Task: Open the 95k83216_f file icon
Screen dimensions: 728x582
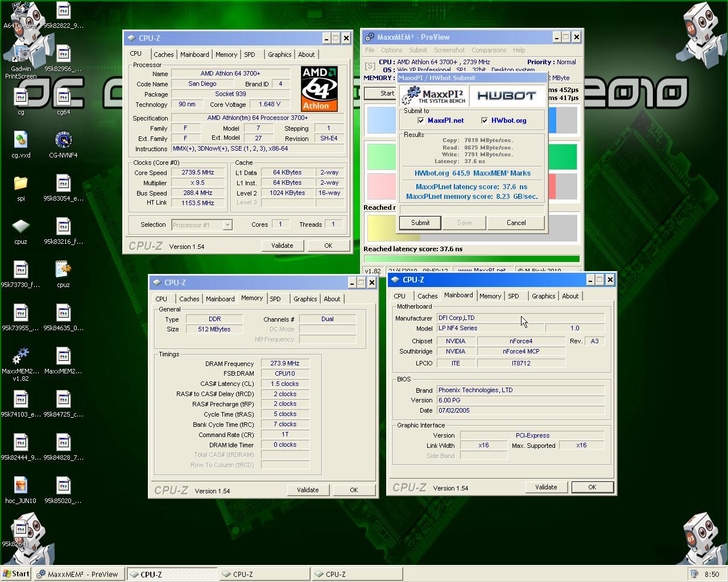Action: (63, 231)
